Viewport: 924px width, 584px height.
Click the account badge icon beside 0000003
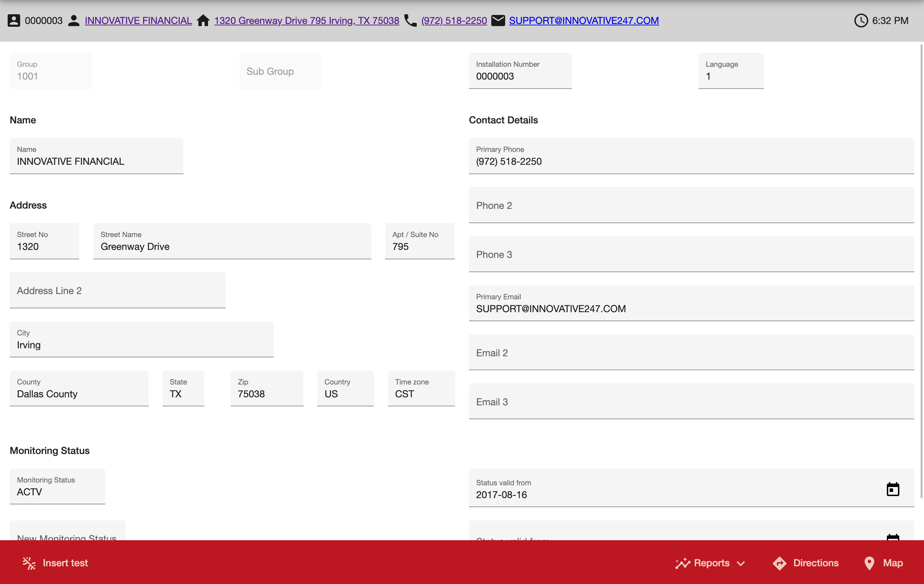(x=14, y=21)
